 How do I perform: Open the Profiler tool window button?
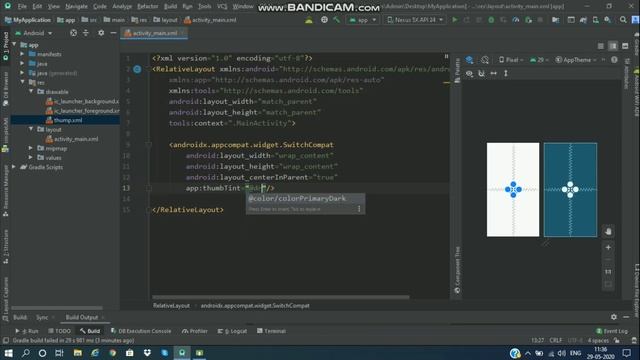(195, 331)
